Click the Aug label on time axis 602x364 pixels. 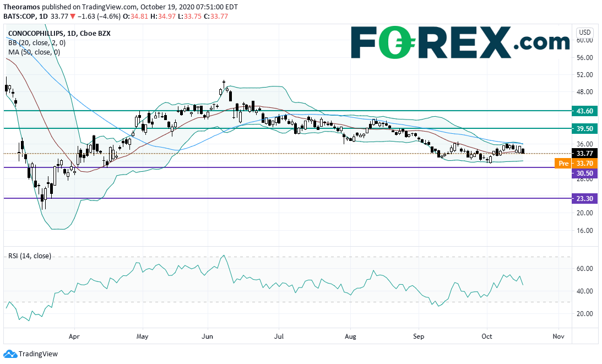(x=350, y=336)
